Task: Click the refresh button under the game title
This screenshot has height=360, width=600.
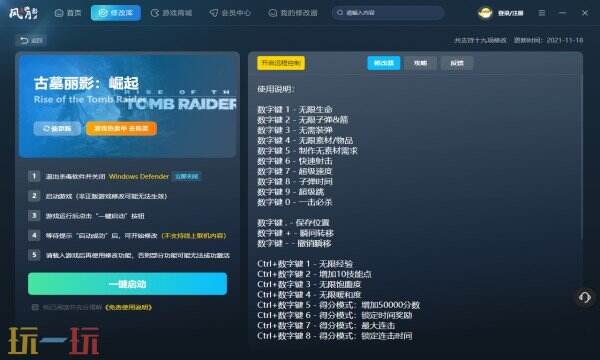Action: click(x=57, y=129)
